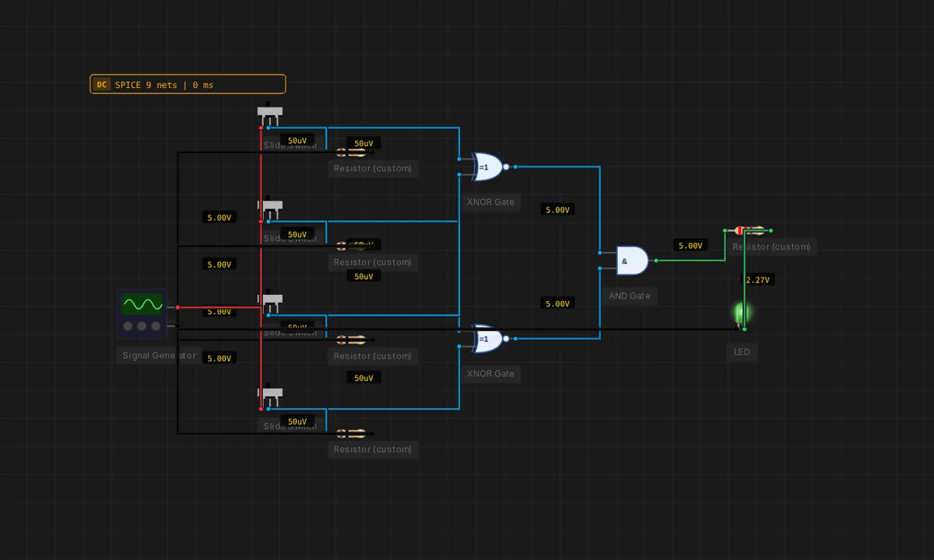Open the SPICE 9 nets status readout
Image resolution: width=934 pixels, height=560 pixels.
pos(188,84)
